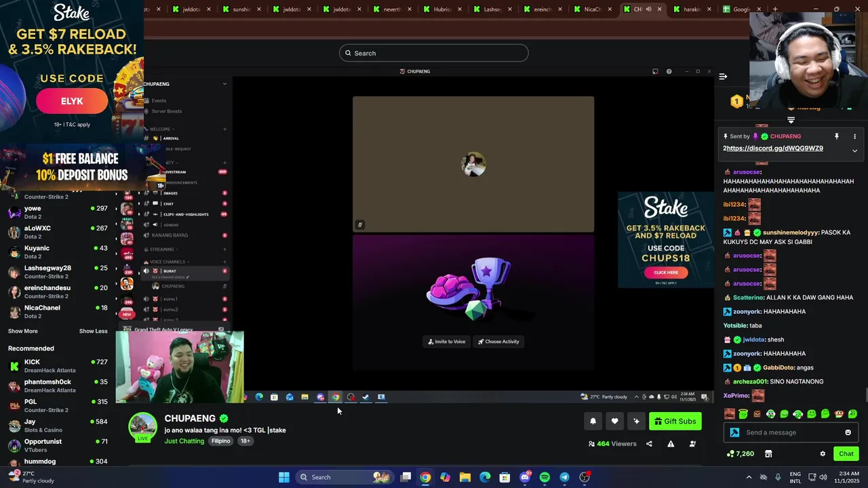Switch to the Lashse browser tab
This screenshot has width=868, height=488.
pos(492,9)
